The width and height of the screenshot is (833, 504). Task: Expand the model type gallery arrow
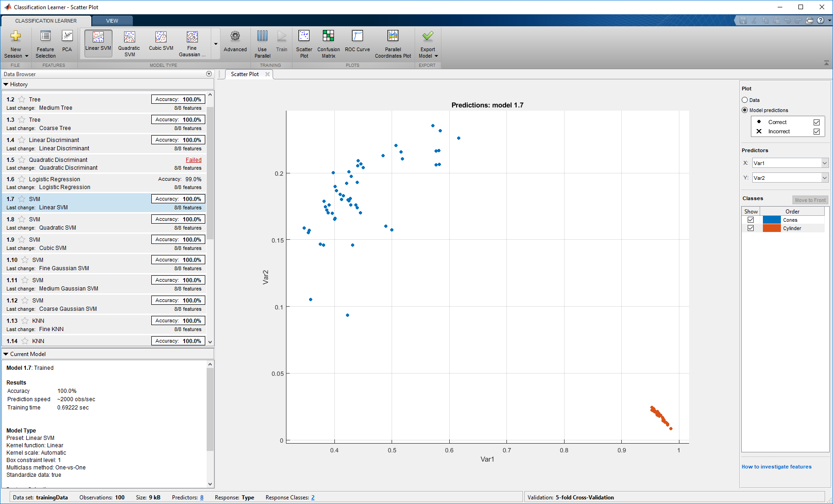click(215, 44)
